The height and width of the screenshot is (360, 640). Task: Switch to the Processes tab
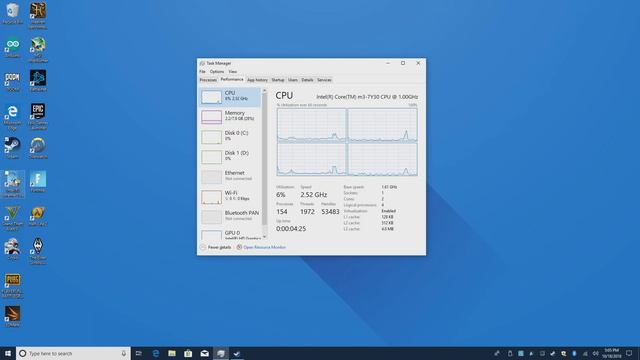click(x=208, y=80)
